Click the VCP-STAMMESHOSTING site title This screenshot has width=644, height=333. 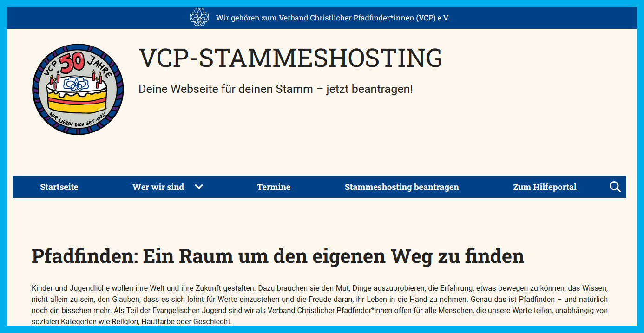[290, 58]
